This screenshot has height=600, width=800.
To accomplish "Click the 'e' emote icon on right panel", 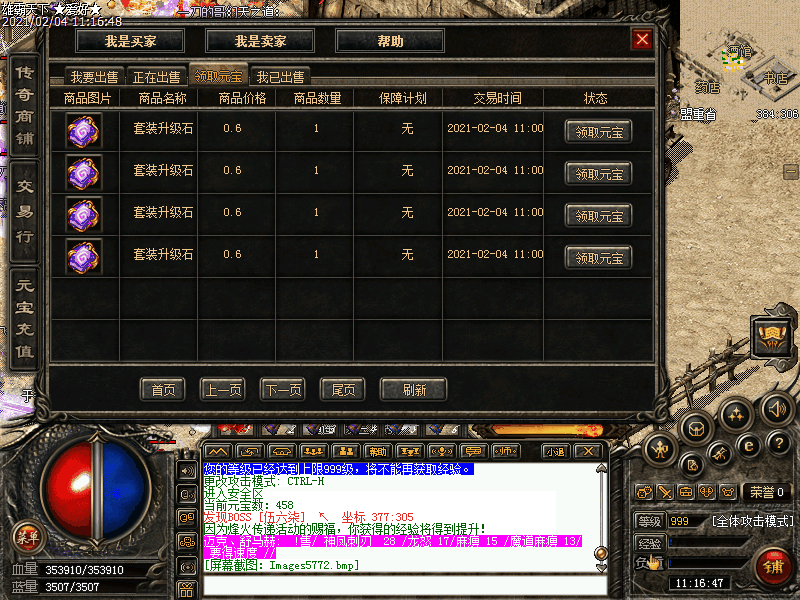I will [747, 446].
